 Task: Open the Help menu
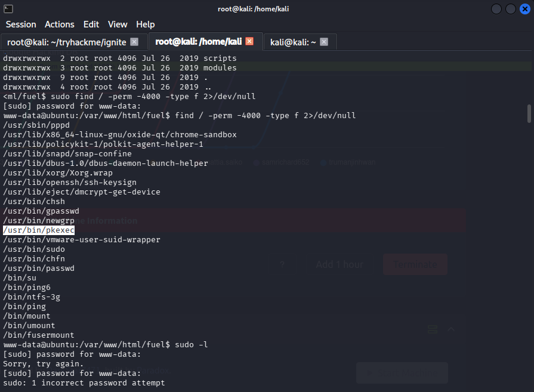146,24
